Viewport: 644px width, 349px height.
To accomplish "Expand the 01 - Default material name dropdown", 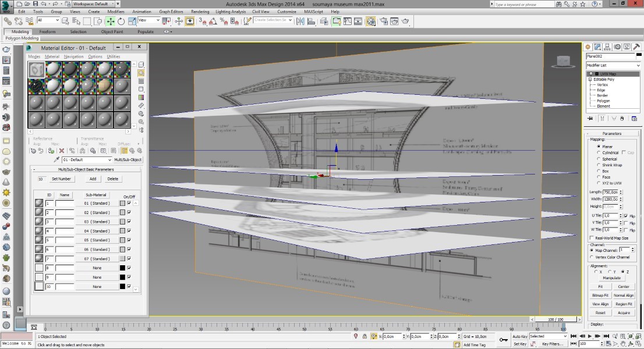I will tap(109, 160).
